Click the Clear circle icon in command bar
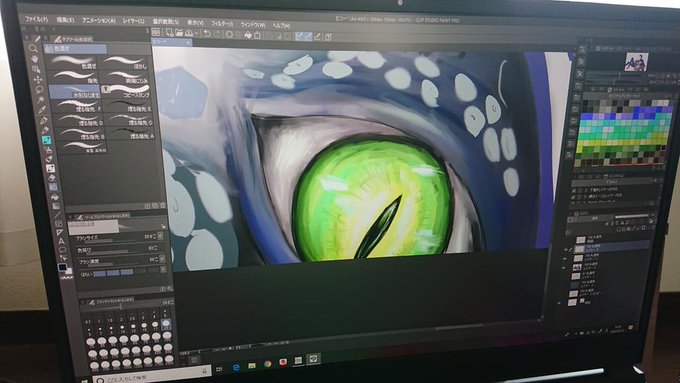The height and width of the screenshot is (383, 680). tap(229, 35)
